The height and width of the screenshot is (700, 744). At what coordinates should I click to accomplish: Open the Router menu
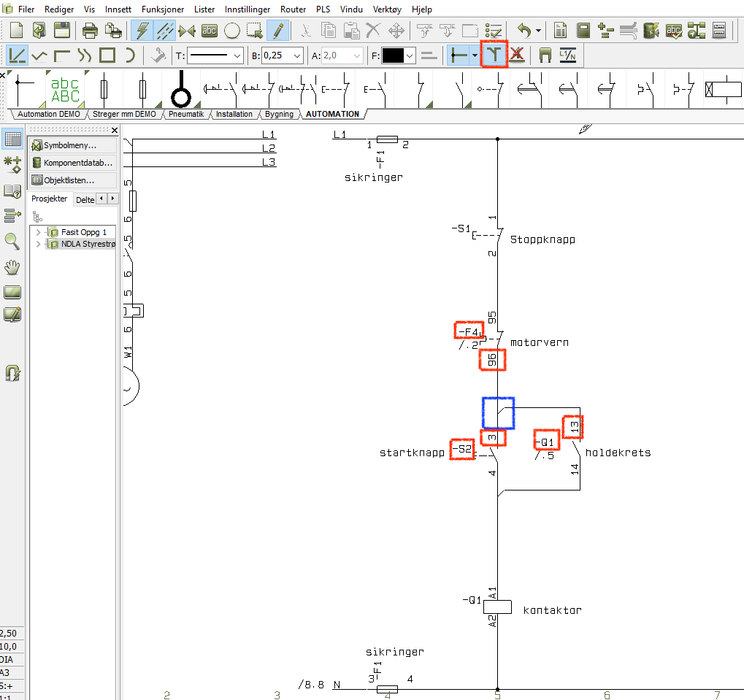click(x=293, y=9)
